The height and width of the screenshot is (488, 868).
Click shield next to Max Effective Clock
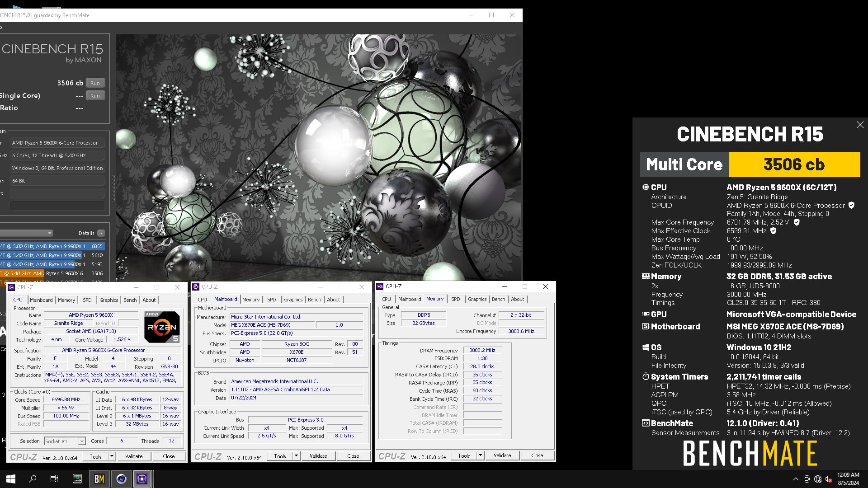[774, 231]
